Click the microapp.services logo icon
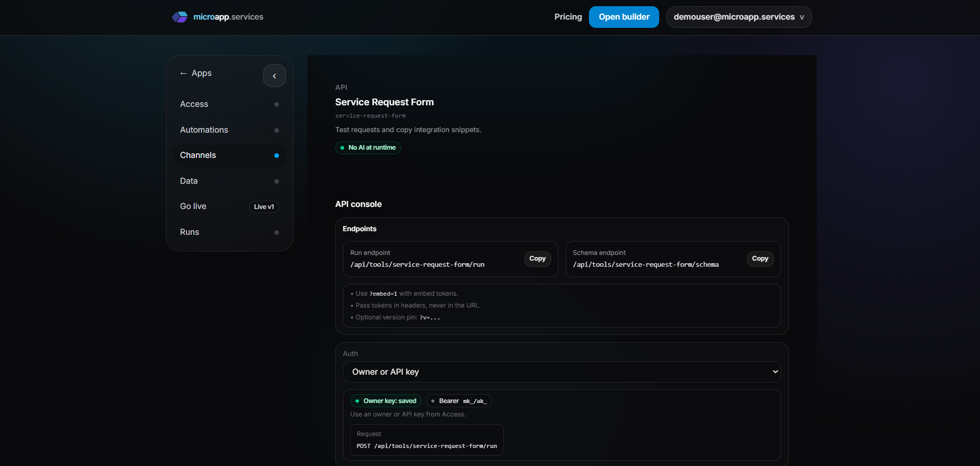This screenshot has width=980, height=466. (180, 17)
